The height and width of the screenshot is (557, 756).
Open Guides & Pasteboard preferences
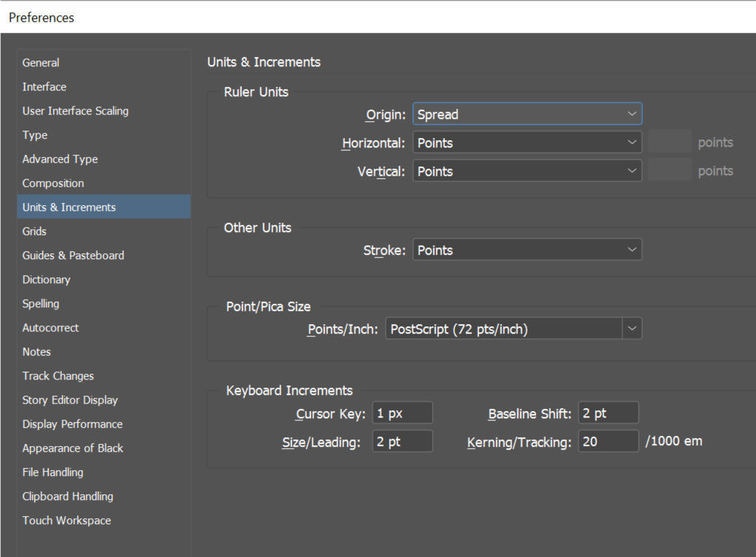[73, 256]
